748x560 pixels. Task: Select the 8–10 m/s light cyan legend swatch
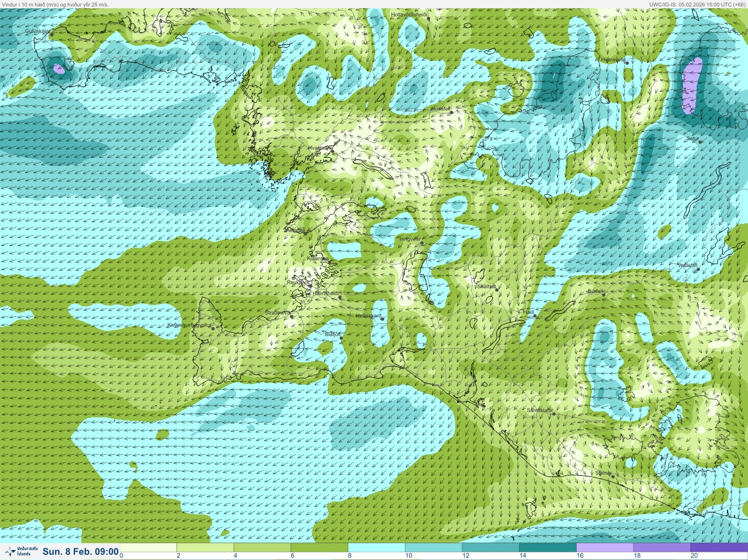tap(378, 548)
